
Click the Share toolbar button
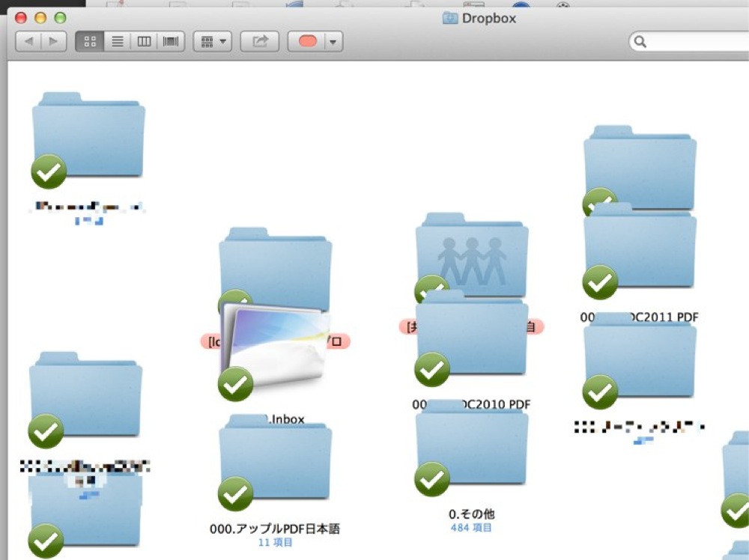tap(259, 41)
